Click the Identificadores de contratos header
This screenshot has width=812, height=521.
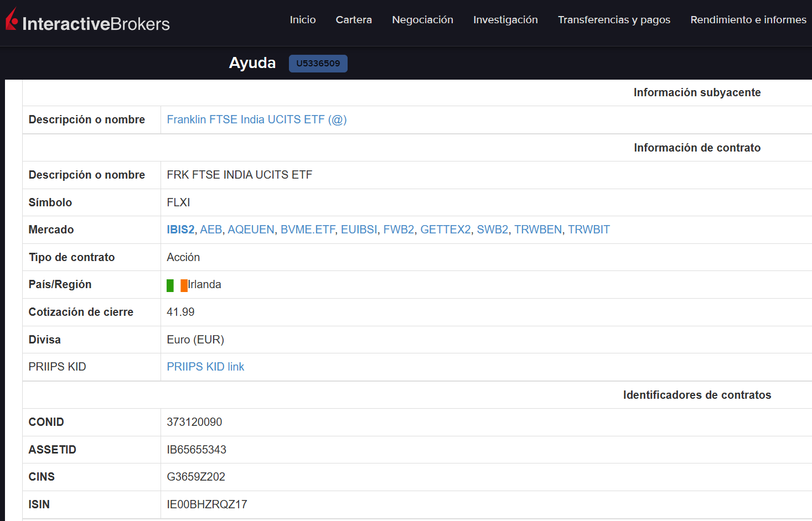pos(697,395)
